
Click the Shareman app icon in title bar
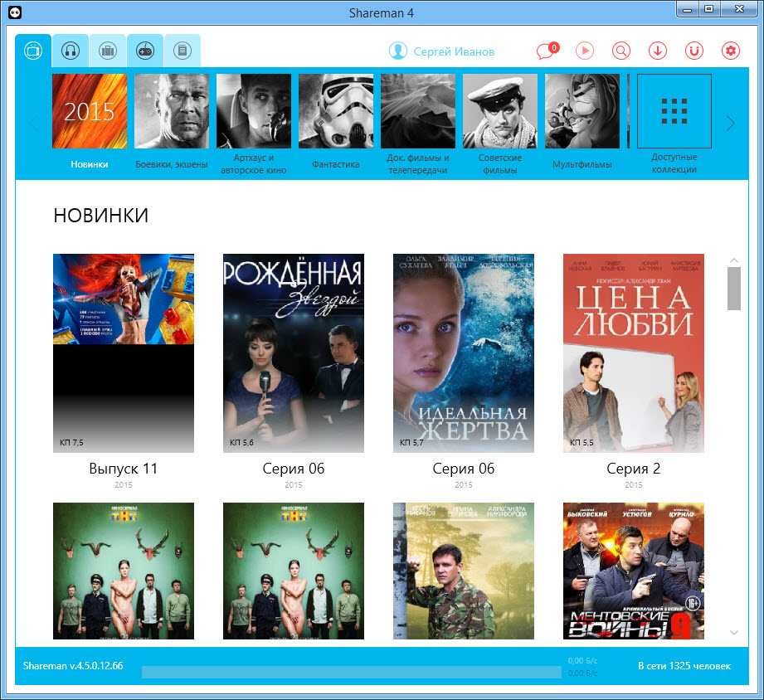pyautogui.click(x=15, y=12)
